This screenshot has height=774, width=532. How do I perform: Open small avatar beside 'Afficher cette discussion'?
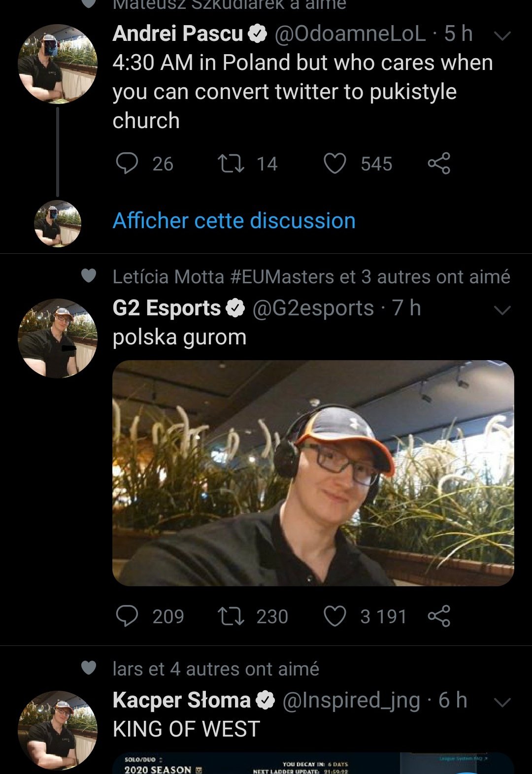coord(58,223)
